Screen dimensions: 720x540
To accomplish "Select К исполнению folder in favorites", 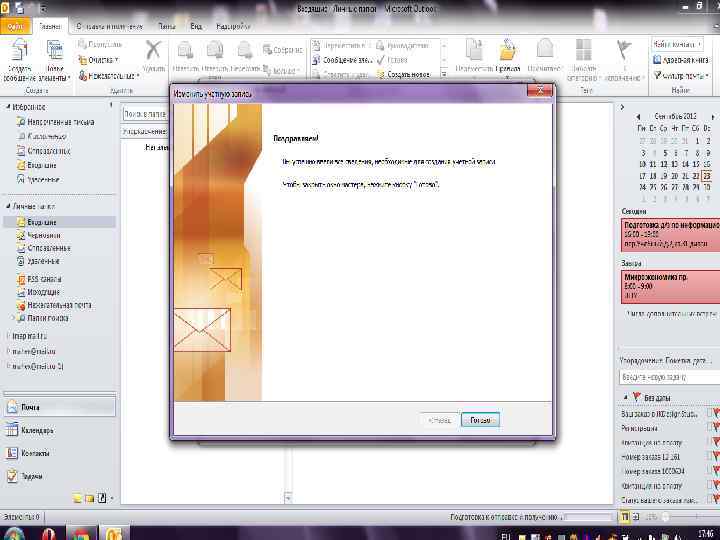I will point(42,136).
